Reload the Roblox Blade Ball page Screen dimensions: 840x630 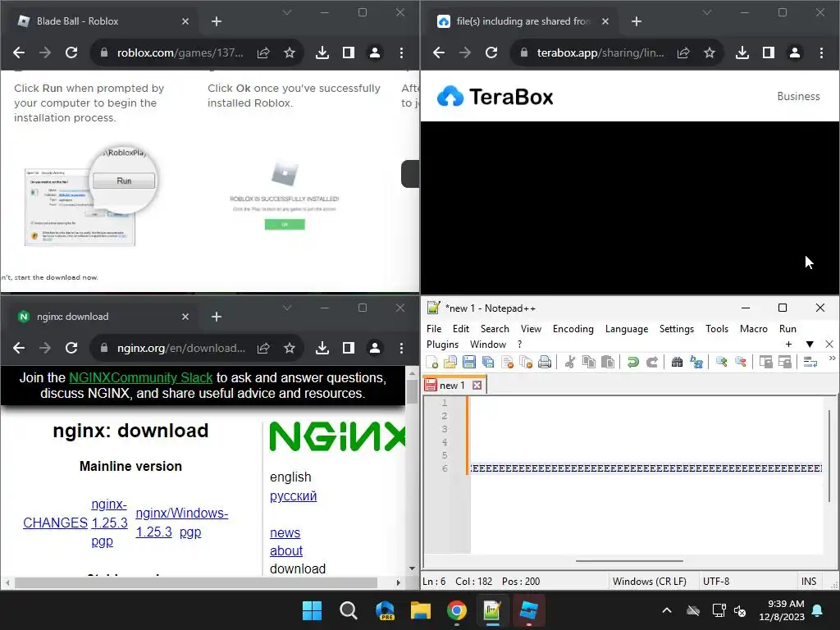click(71, 52)
